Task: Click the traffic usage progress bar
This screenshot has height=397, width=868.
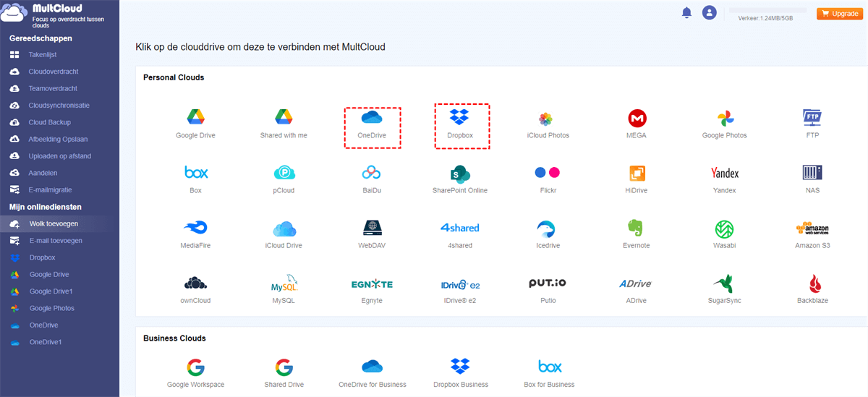Action: 767,10
